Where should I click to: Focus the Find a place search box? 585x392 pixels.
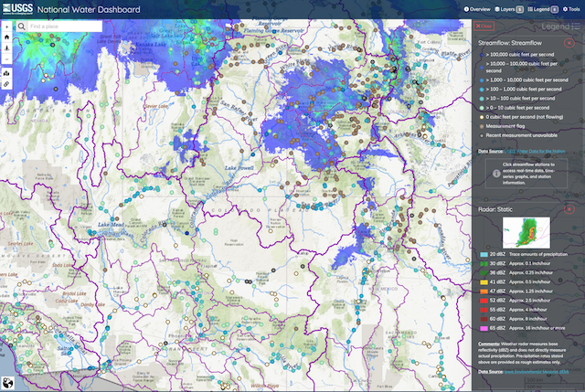pyautogui.click(x=65, y=26)
